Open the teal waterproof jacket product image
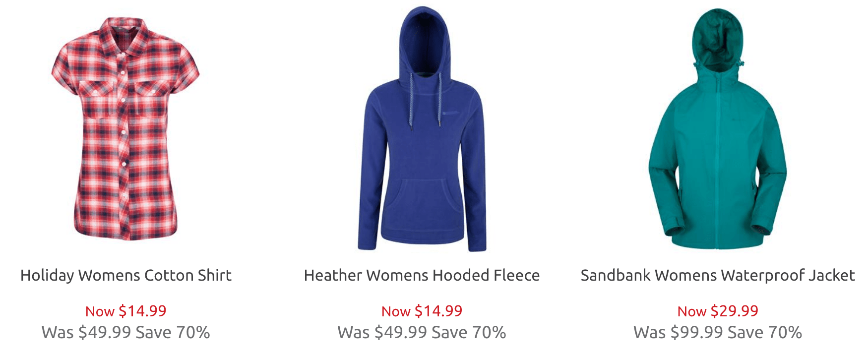 (718, 129)
